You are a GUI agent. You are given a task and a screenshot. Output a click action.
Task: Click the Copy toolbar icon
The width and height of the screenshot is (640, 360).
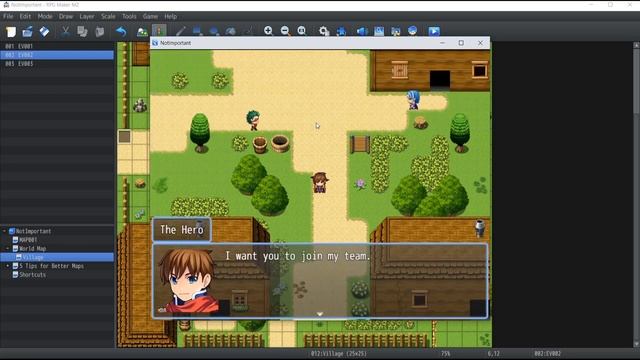[82, 31]
